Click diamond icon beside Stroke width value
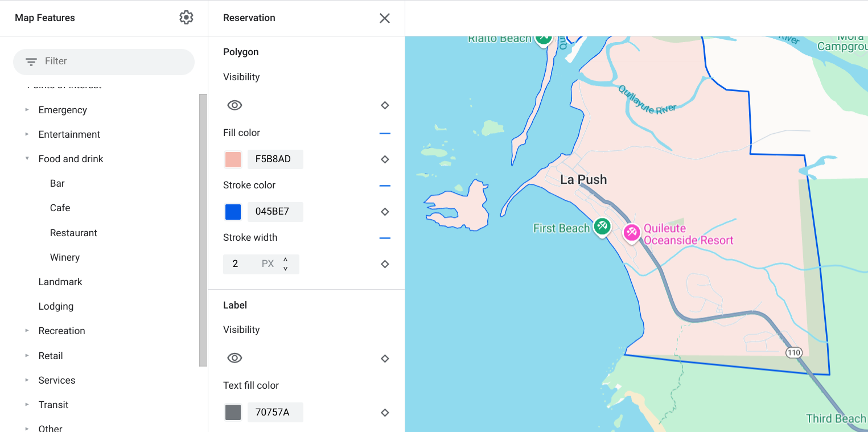Image resolution: width=868 pixels, height=432 pixels. pos(385,264)
